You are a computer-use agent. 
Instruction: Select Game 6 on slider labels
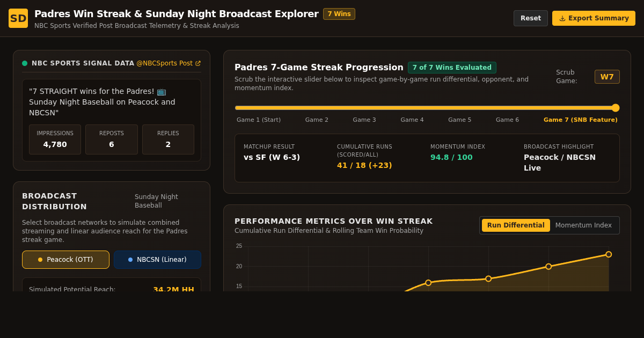click(x=508, y=120)
